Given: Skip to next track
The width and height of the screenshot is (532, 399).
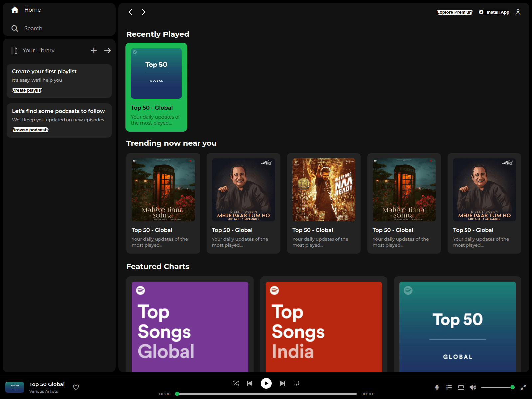Looking at the screenshot, I should pyautogui.click(x=282, y=383).
